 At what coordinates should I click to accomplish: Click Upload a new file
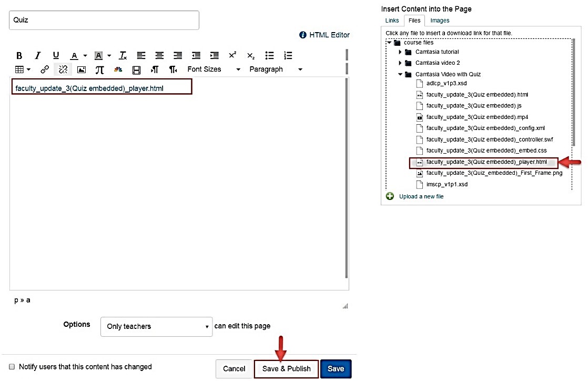(421, 196)
